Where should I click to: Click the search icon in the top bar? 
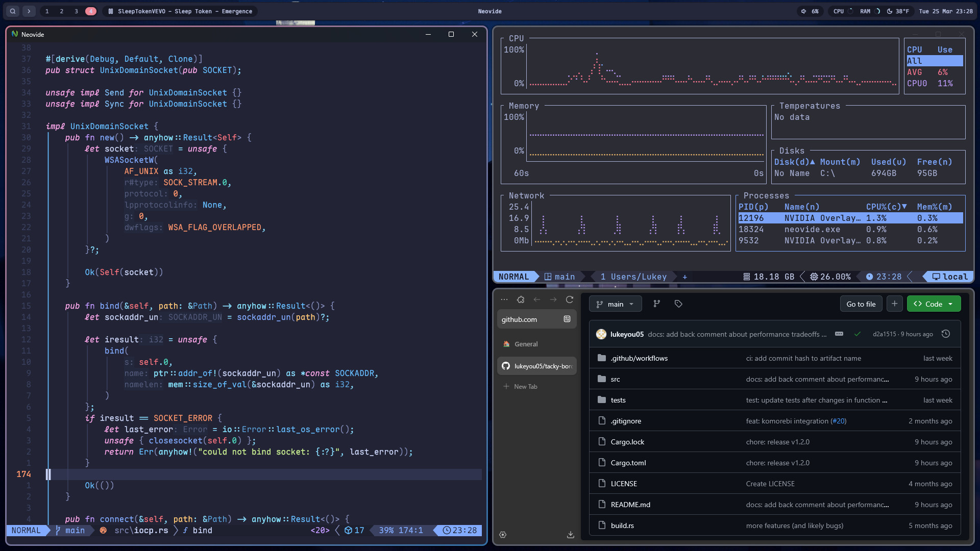tap(13, 11)
